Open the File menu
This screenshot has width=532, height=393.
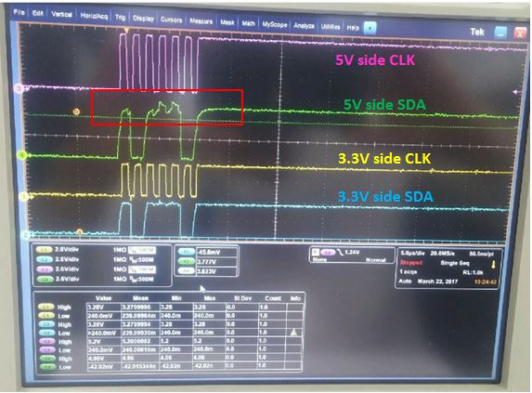click(19, 12)
